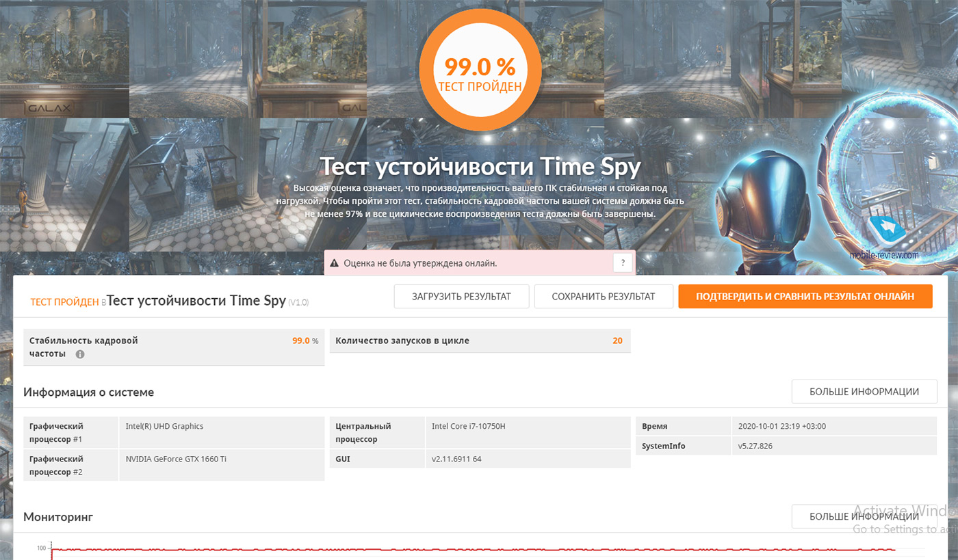Click the Оценка не была утверждена онлайн message
The height and width of the screenshot is (560, 958).
pyautogui.click(x=420, y=263)
